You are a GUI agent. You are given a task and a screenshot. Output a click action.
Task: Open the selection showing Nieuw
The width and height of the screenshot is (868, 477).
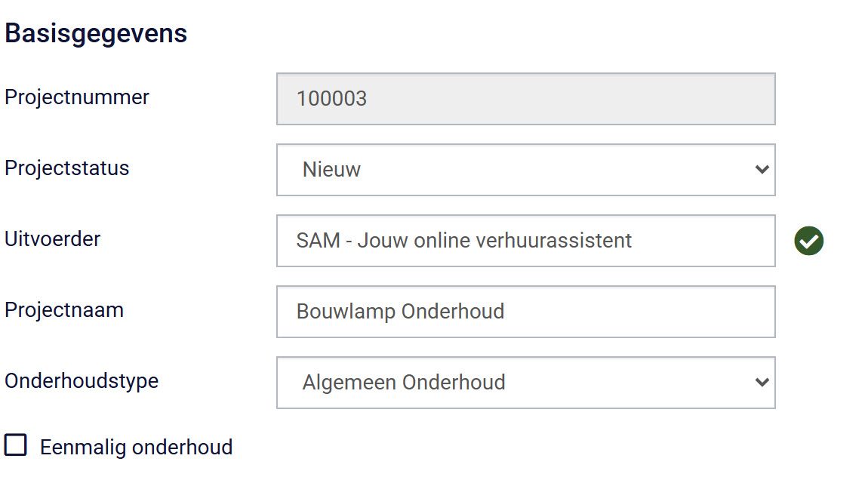pos(526,170)
